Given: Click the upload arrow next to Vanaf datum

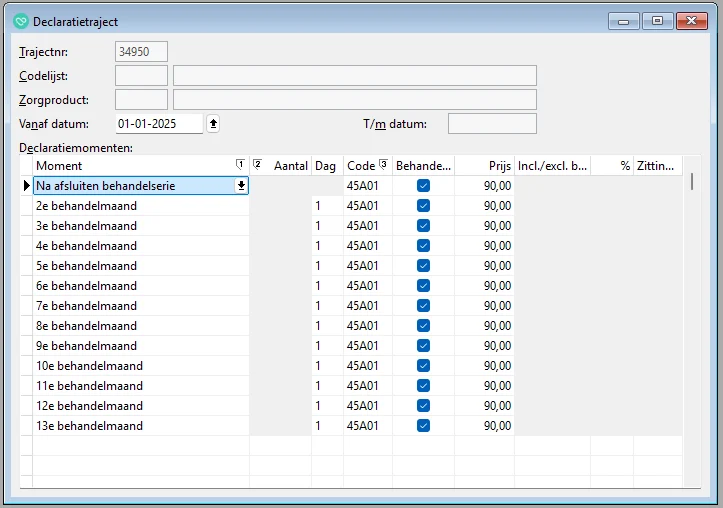Looking at the screenshot, I should point(213,124).
